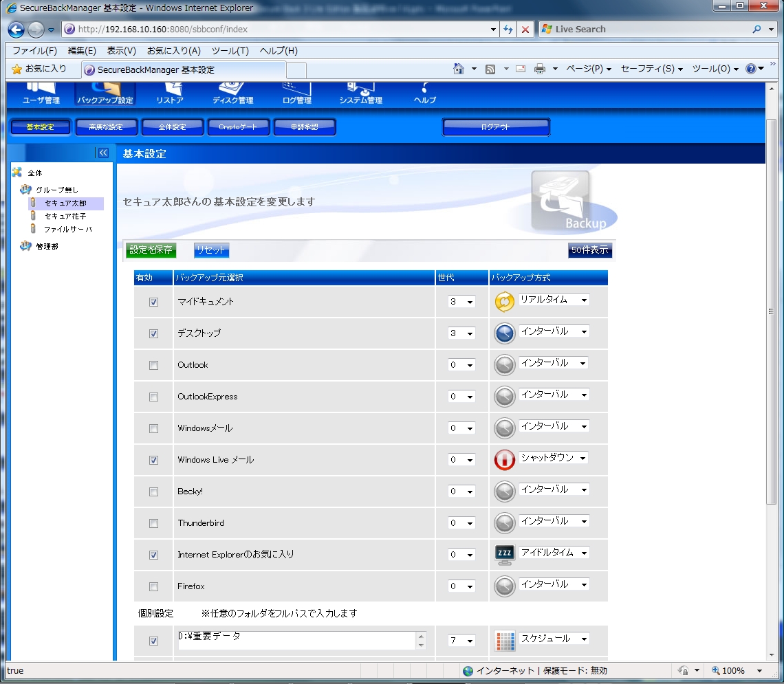
Task: Open the 編集(E) menu
Action: click(82, 50)
